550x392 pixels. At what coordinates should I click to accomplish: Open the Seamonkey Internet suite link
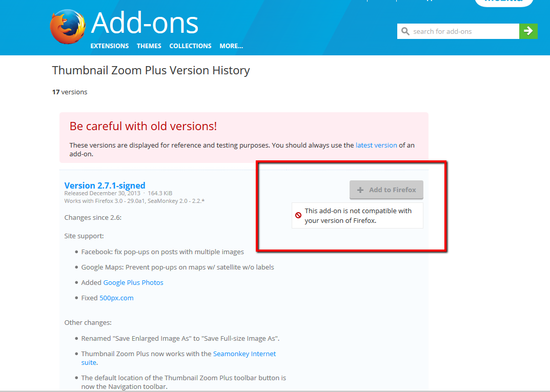[x=245, y=354]
